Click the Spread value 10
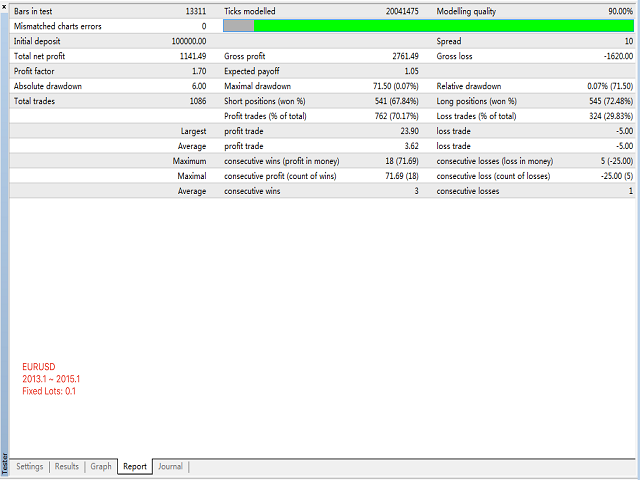Image resolution: width=640 pixels, height=480 pixels. [628, 41]
